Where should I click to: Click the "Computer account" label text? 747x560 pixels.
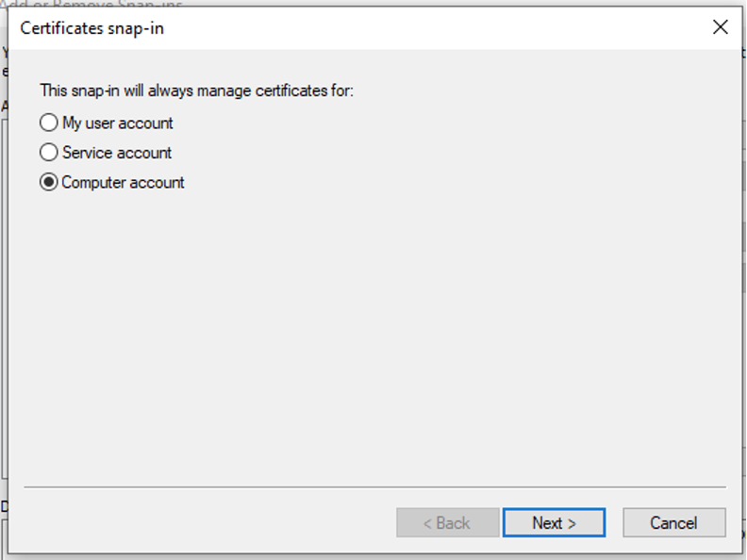coord(123,183)
